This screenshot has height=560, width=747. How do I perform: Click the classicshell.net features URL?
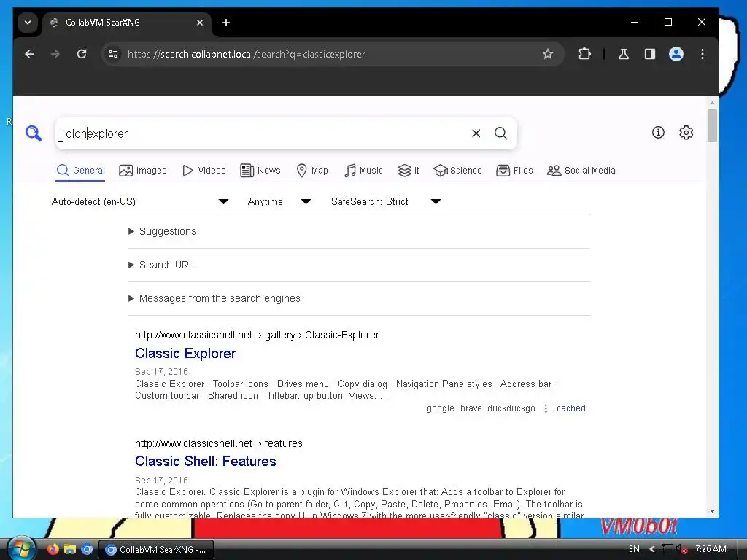coord(219,443)
